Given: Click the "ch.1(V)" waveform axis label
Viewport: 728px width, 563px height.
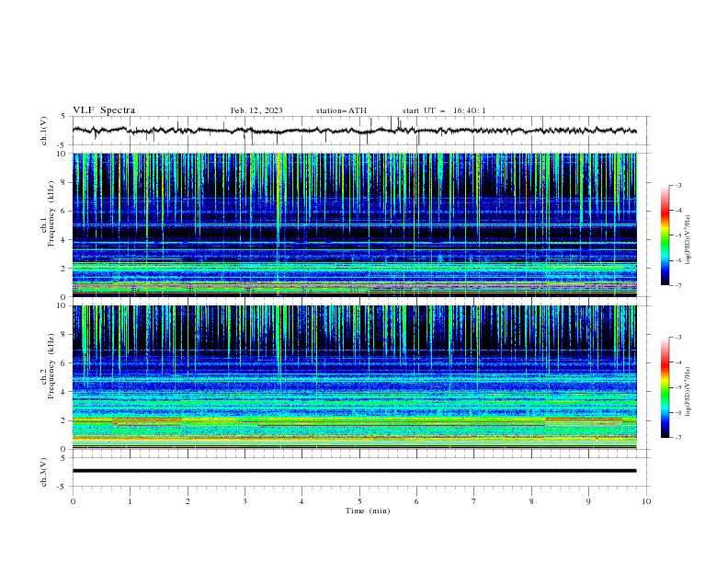Looking at the screenshot, I should [x=44, y=131].
